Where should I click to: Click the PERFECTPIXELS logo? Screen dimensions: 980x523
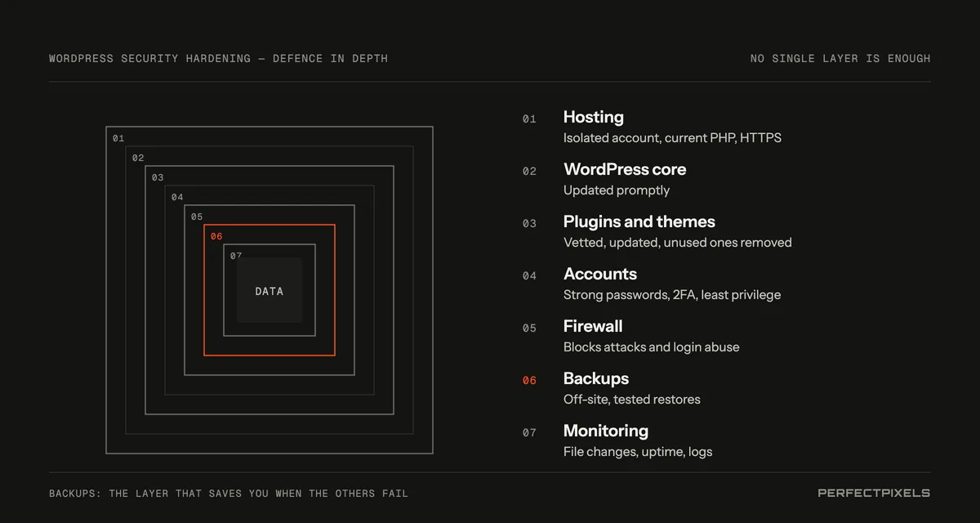(x=874, y=493)
